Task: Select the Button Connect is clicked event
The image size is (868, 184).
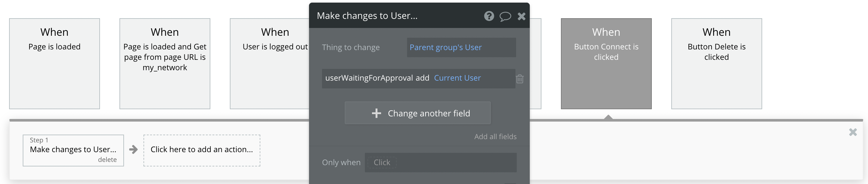Action: click(x=606, y=63)
